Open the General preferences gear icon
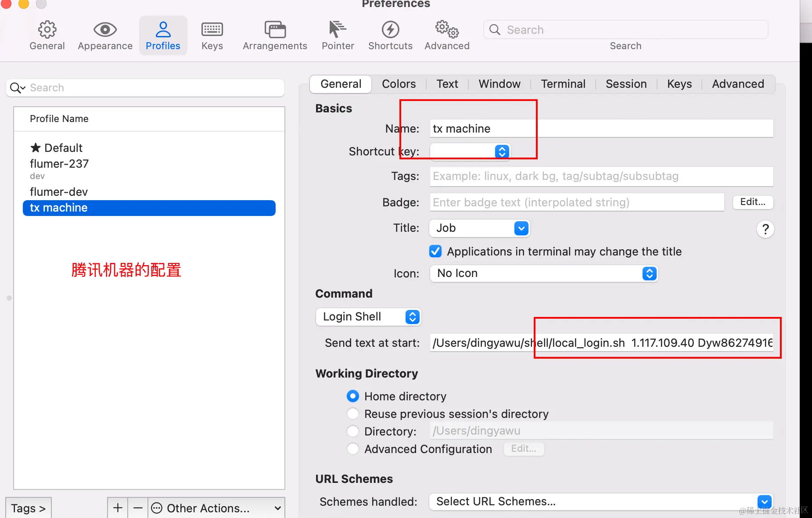The height and width of the screenshot is (518, 812). (47, 29)
